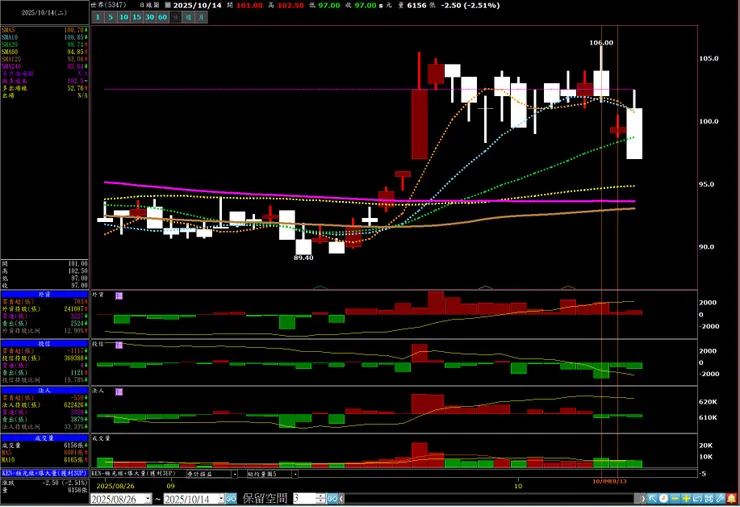Select the blue 成交量 panel header
The image size is (740, 507).
click(x=44, y=438)
